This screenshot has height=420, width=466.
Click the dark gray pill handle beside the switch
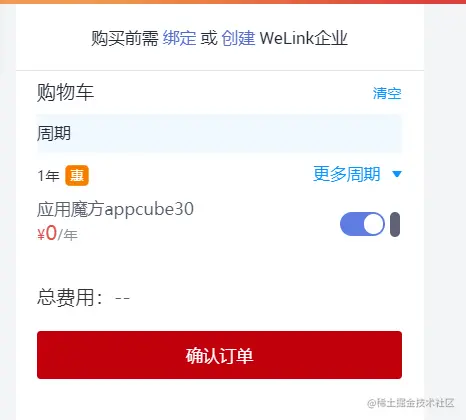395,224
